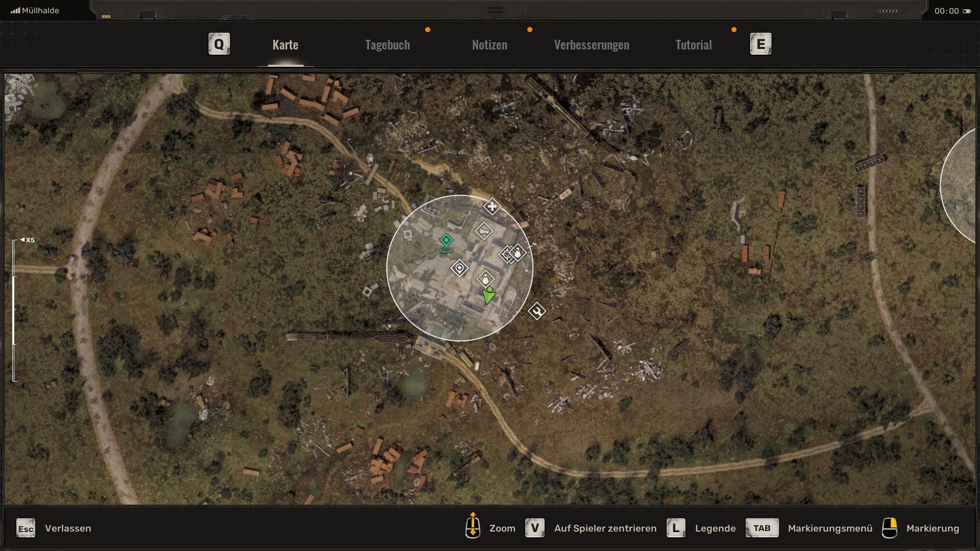The height and width of the screenshot is (551, 980).
Task: Click the green player position arrow
Action: tap(488, 295)
